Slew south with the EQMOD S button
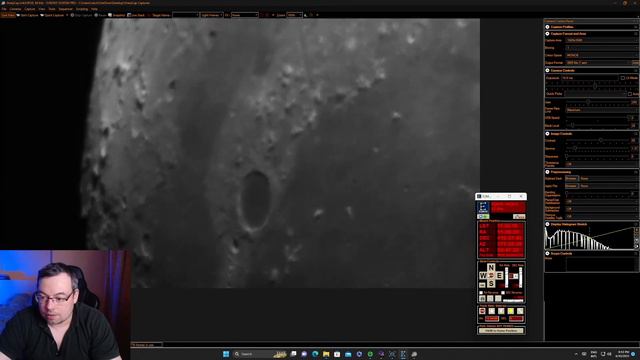This screenshot has width=640, height=360. 491,284
